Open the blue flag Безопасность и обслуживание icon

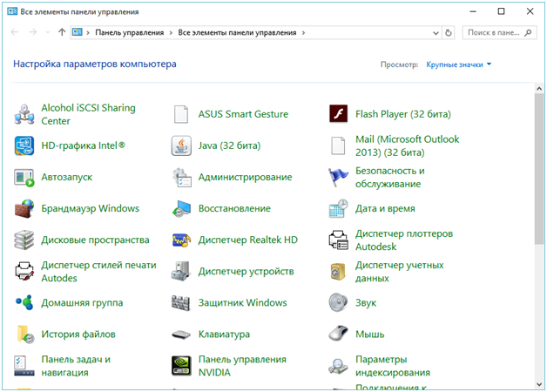[338, 177]
